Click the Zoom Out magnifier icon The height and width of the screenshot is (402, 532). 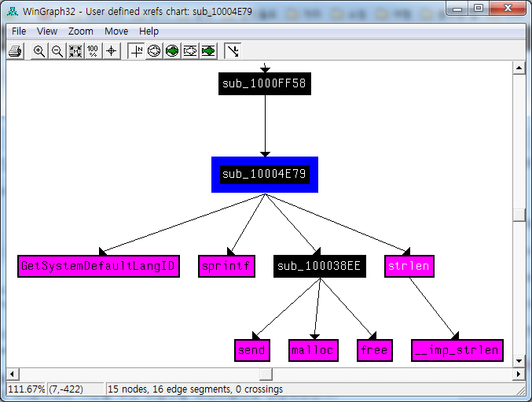click(x=57, y=51)
